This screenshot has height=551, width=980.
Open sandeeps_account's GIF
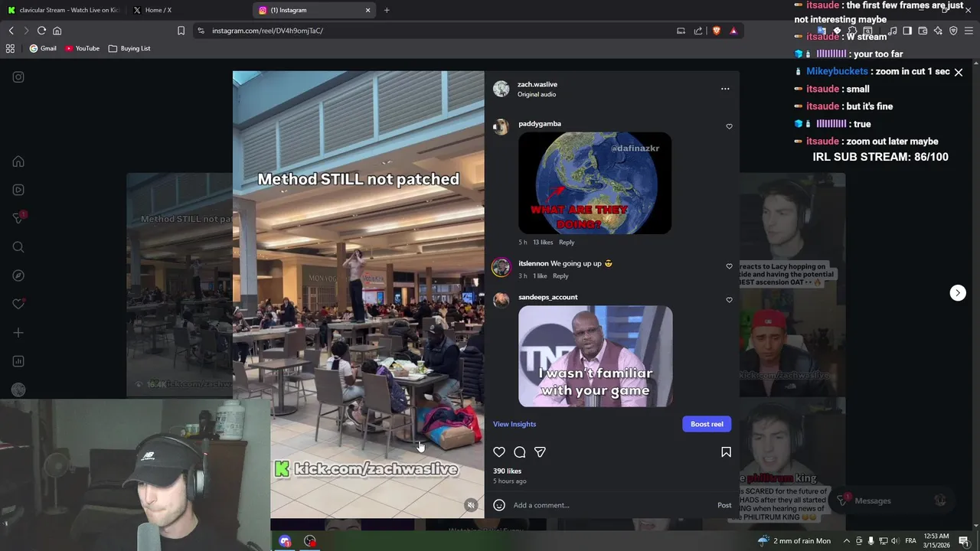596,356
